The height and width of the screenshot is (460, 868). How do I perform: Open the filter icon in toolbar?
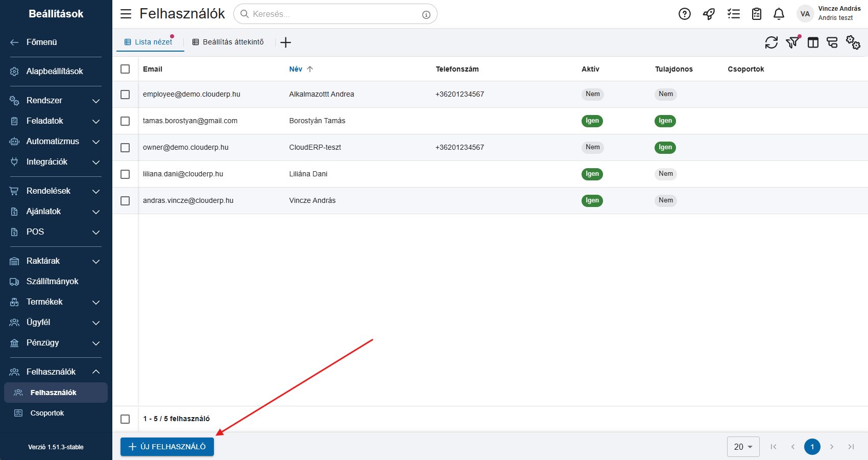click(792, 42)
